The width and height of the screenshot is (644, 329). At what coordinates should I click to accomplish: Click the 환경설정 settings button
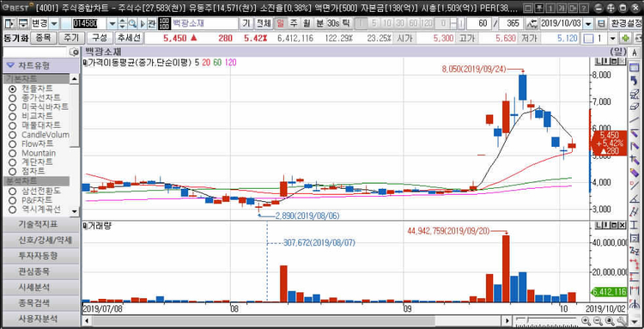[x=626, y=24]
